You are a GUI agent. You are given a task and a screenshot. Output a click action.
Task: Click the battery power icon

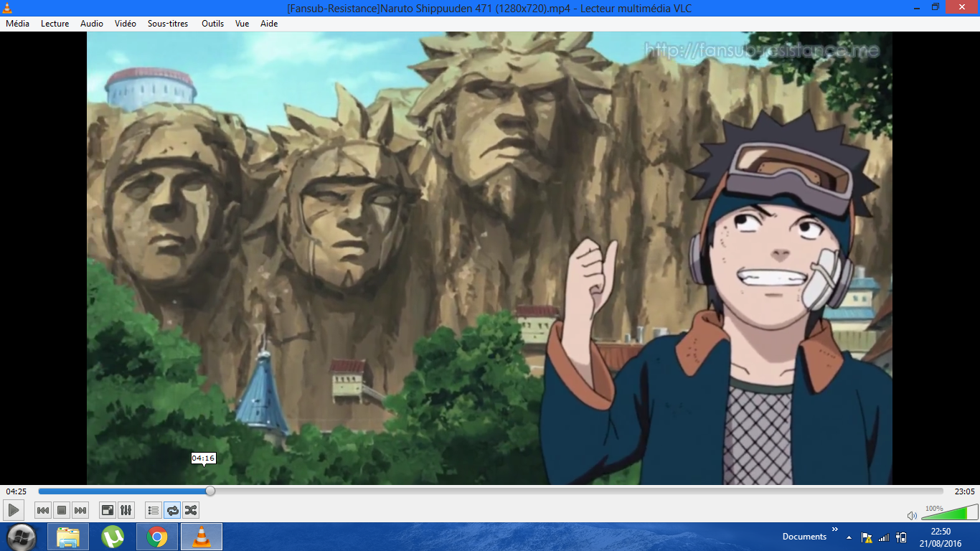pyautogui.click(x=901, y=537)
